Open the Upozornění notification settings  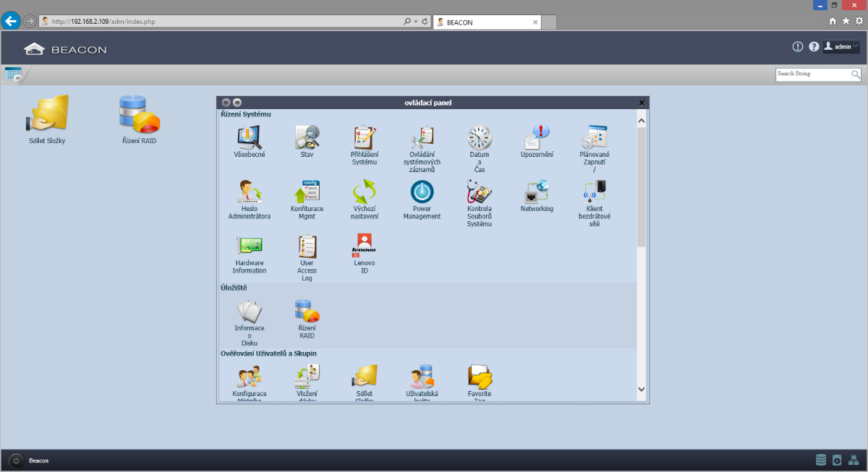click(x=537, y=137)
